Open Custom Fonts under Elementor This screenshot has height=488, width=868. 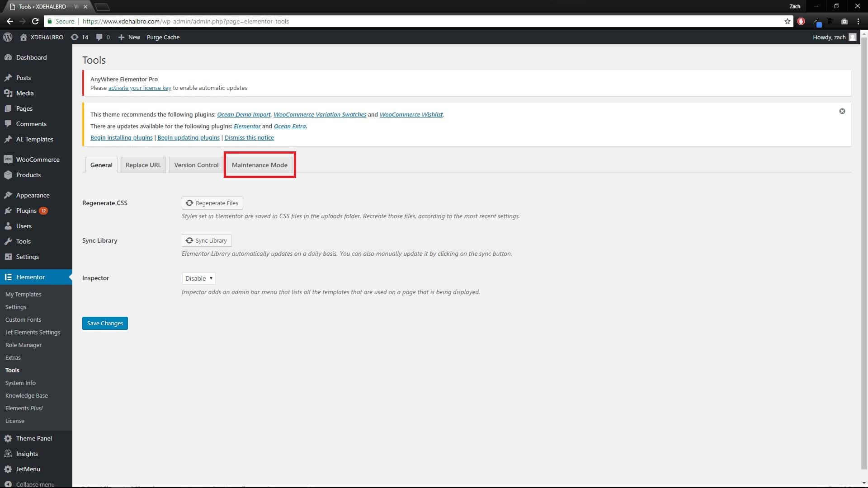coord(23,319)
